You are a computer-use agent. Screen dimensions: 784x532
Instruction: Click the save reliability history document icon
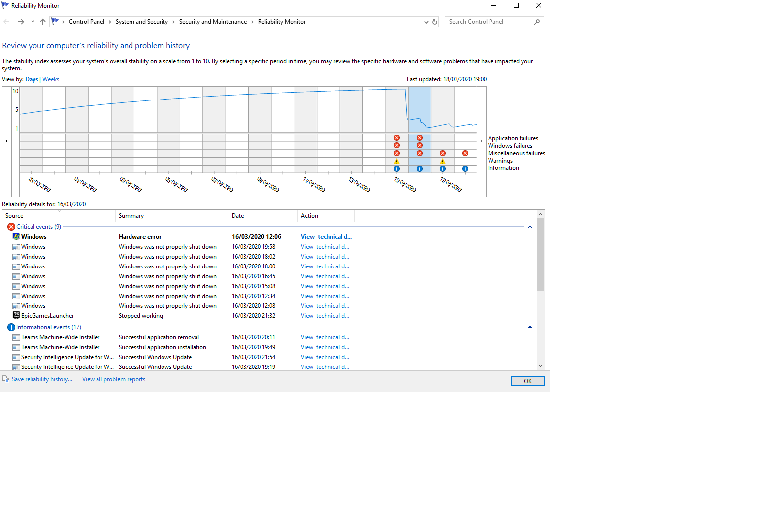pos(6,379)
